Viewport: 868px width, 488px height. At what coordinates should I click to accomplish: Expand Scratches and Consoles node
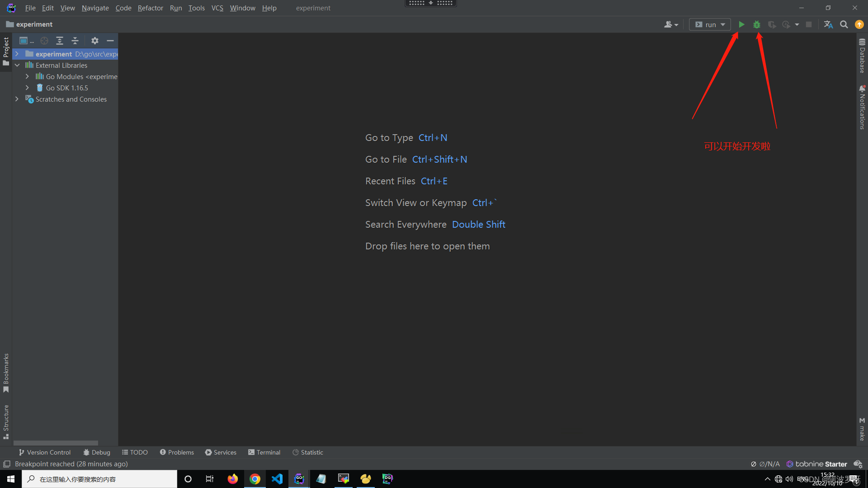pos(17,99)
